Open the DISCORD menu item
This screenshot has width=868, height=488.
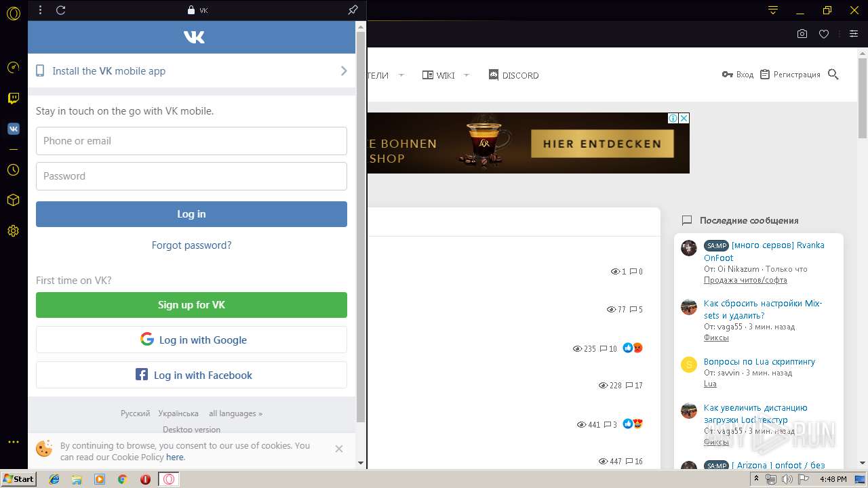tap(513, 75)
